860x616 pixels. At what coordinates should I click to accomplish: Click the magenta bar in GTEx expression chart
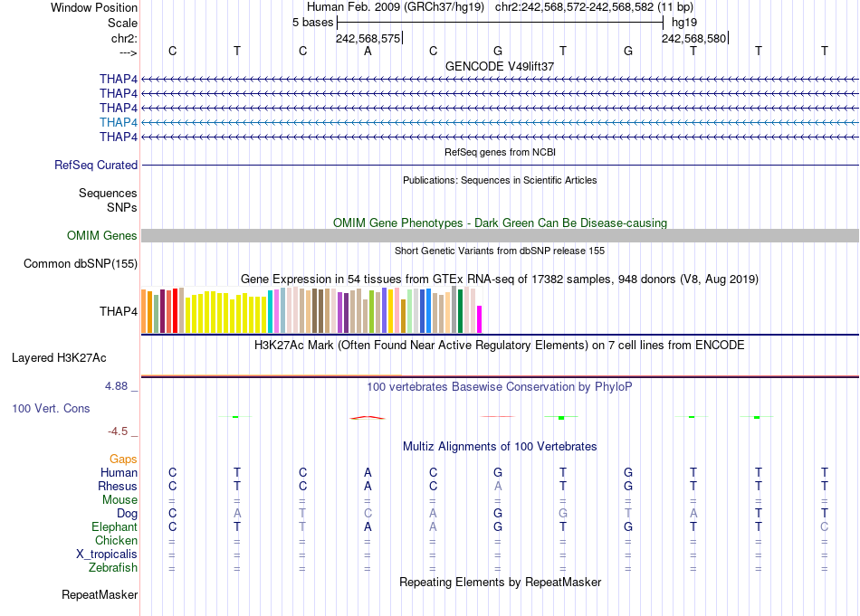(480, 319)
